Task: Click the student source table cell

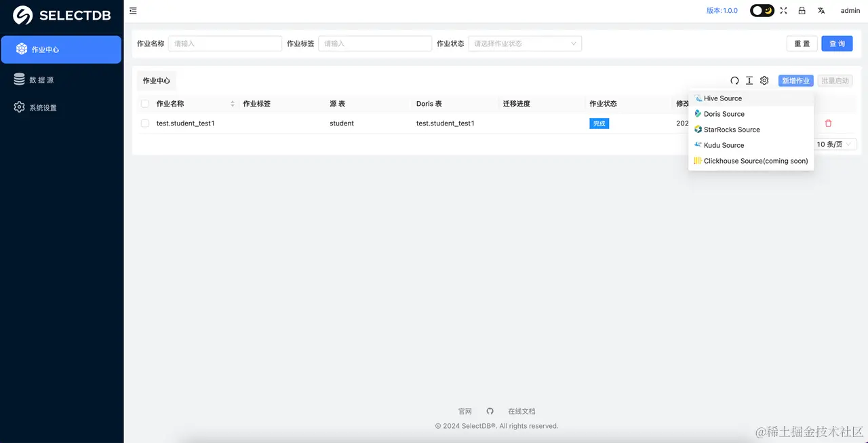Action: (342, 123)
